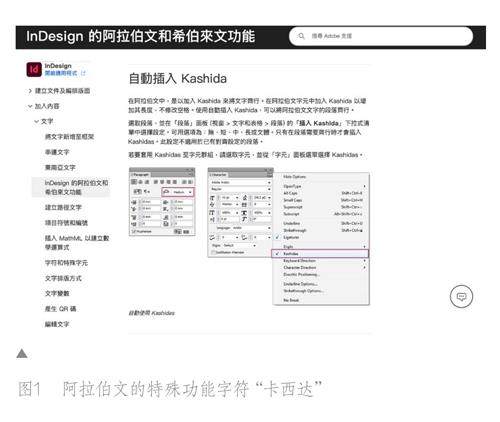This screenshot has width=500, height=422.
Task: Open 編輯文字 sidebar page
Action: pyautogui.click(x=57, y=324)
